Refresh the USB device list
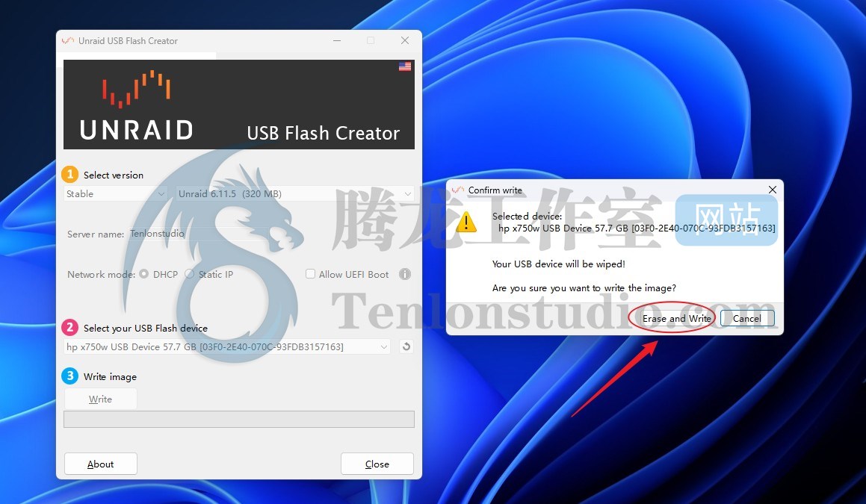The image size is (866, 504). [406, 346]
